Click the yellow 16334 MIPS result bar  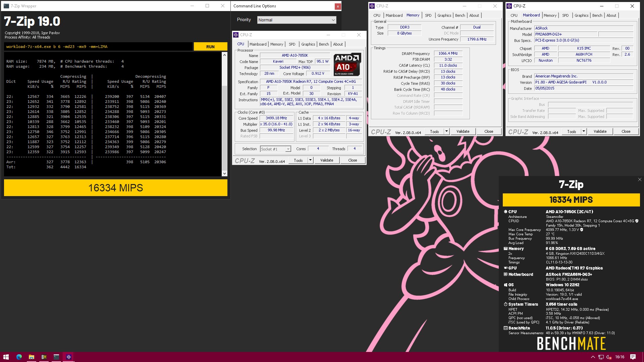[x=116, y=188]
